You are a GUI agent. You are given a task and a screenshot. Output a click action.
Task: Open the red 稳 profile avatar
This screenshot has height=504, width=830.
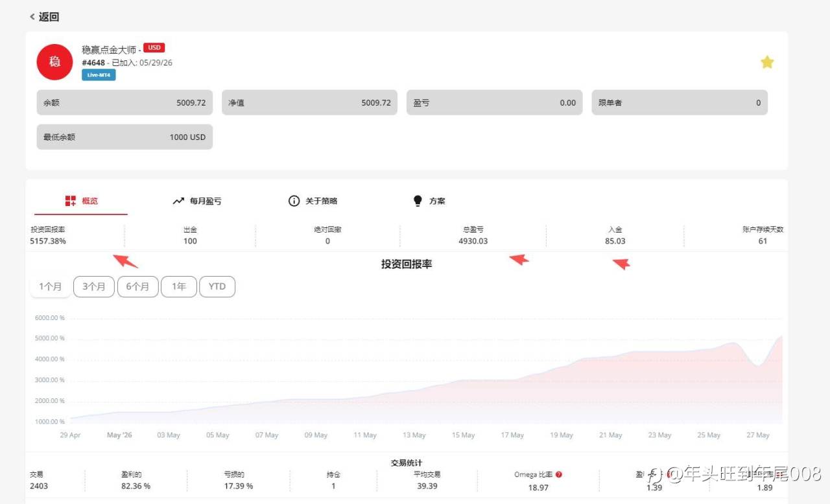click(x=54, y=62)
